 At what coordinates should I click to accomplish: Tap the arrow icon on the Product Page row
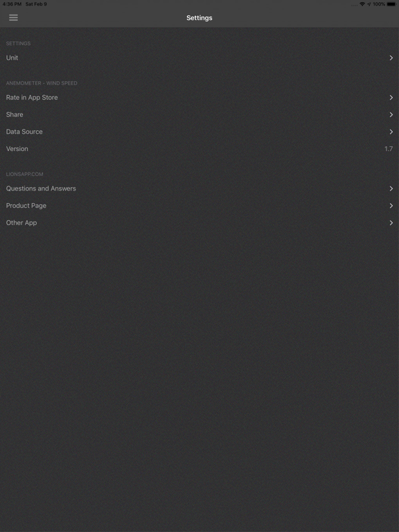391,206
